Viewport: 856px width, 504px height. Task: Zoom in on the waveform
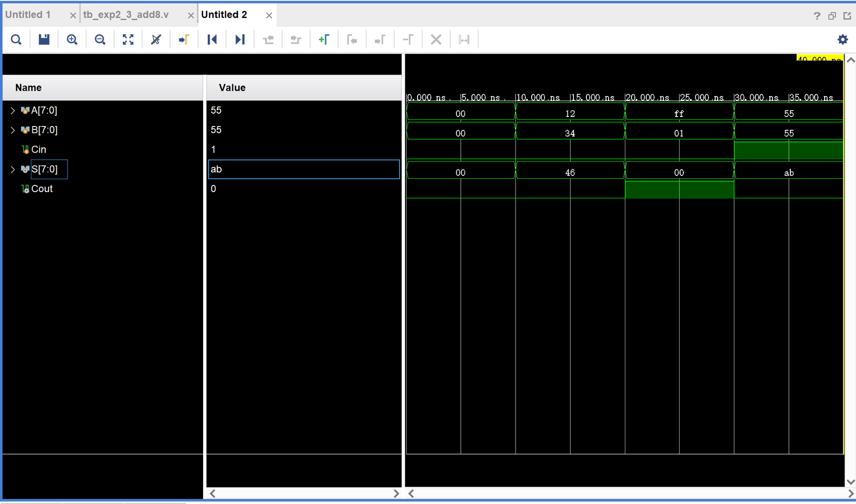(x=72, y=39)
